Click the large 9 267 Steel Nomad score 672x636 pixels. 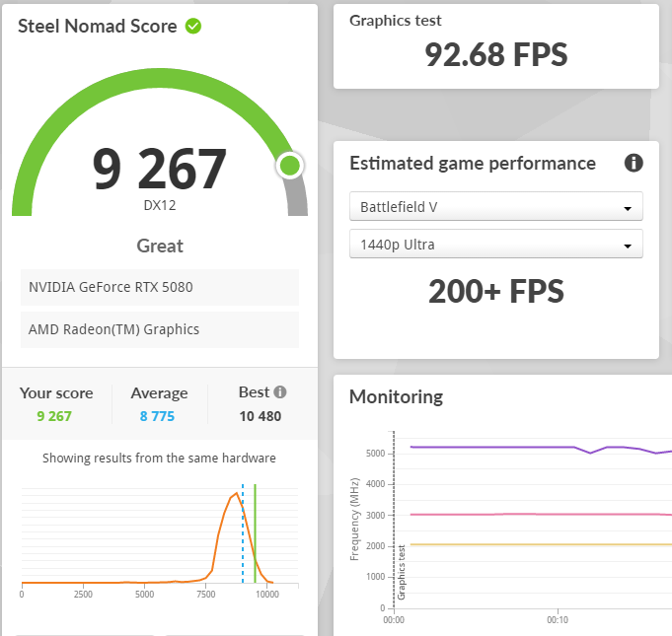(x=160, y=169)
